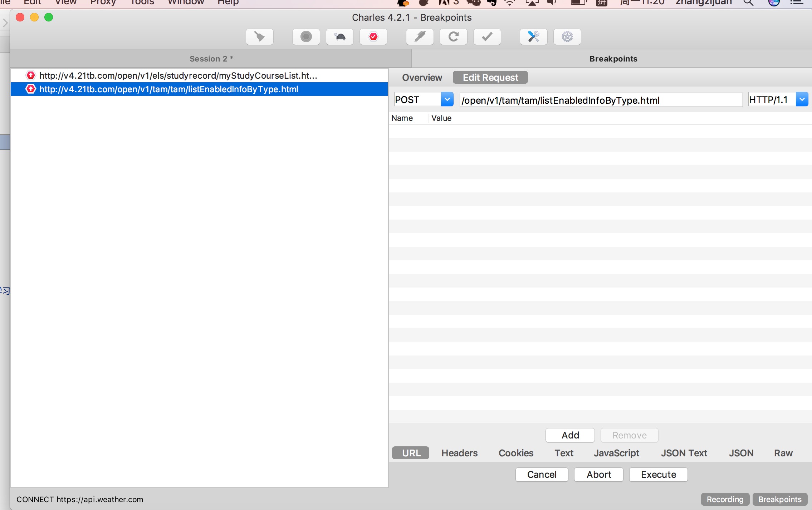Screen dimensions: 812x510
Task: Click the Remove parameter button
Action: tap(630, 435)
